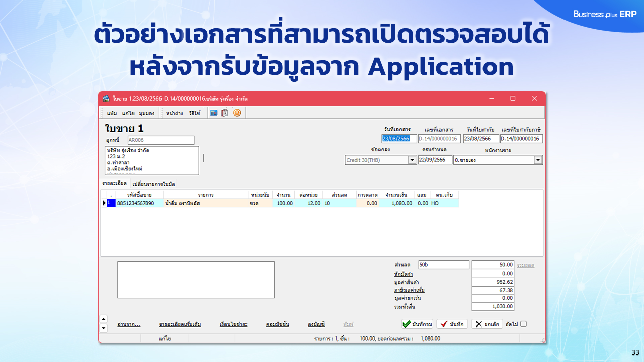This screenshot has width=644, height=362.
Task: Save and close with the green บันทึกจบ checkmark
Action: tap(418, 324)
